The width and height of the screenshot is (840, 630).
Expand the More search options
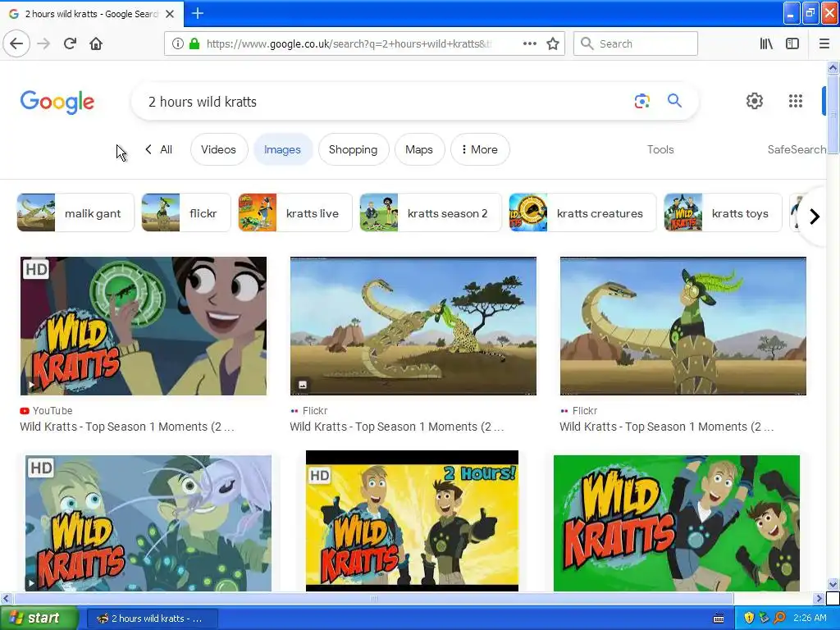tap(479, 149)
